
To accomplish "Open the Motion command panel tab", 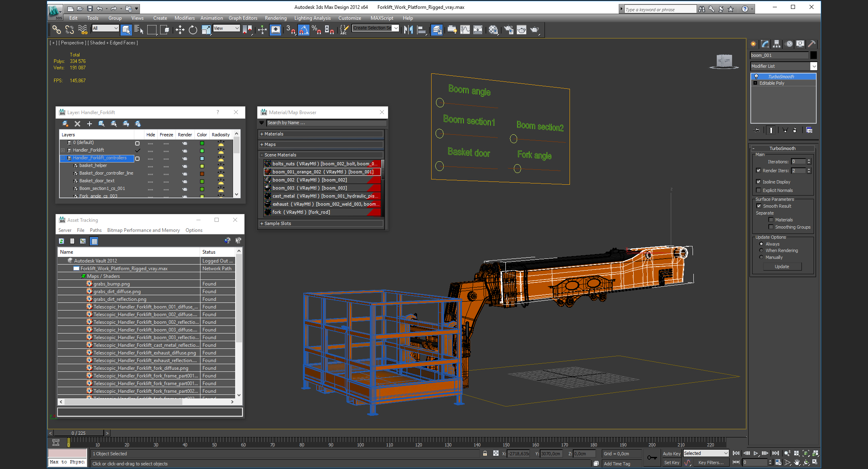I will pos(789,44).
